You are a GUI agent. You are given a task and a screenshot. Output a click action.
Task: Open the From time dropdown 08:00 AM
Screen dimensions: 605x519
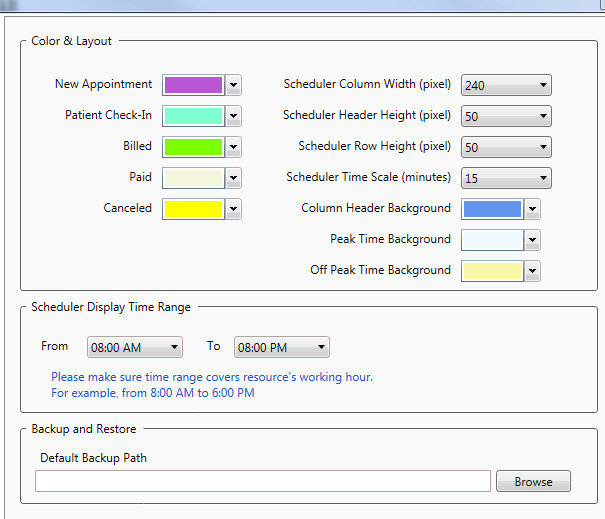point(135,347)
